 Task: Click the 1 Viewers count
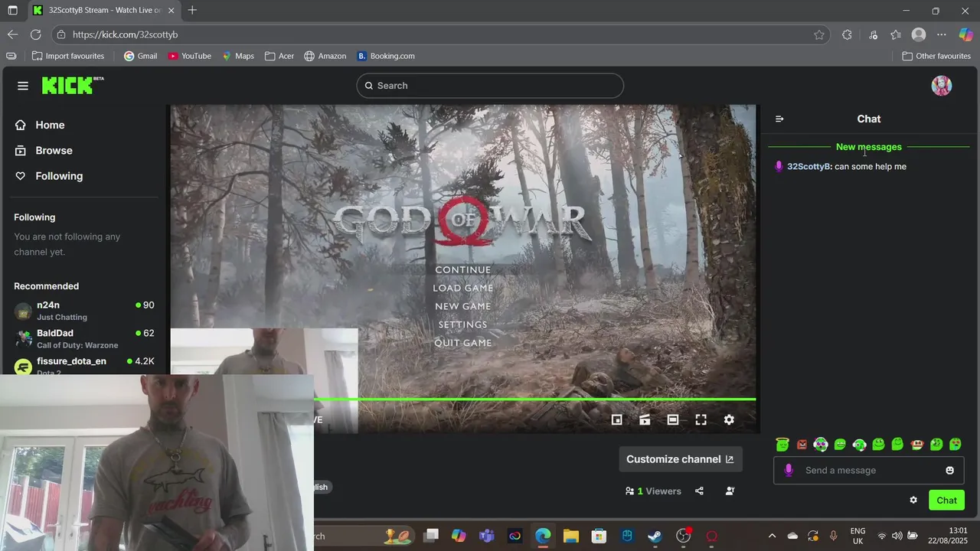click(653, 491)
